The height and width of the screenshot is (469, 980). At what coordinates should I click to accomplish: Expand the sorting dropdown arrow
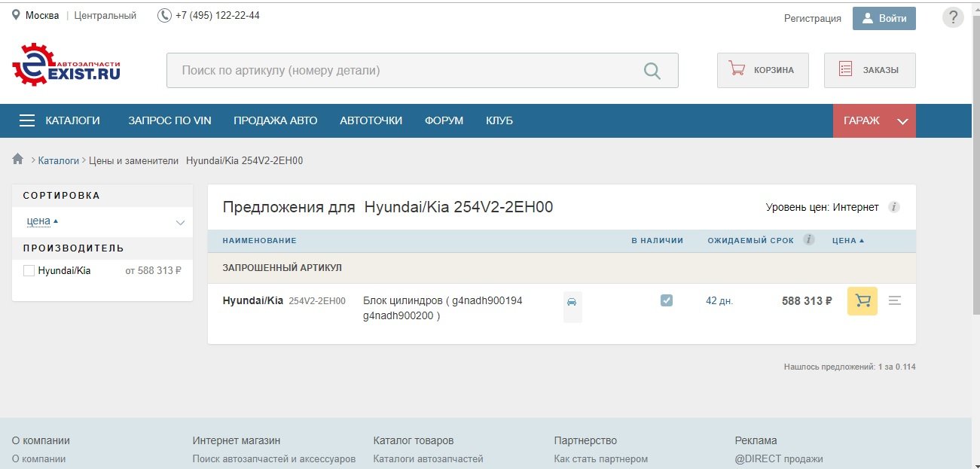pos(180,222)
